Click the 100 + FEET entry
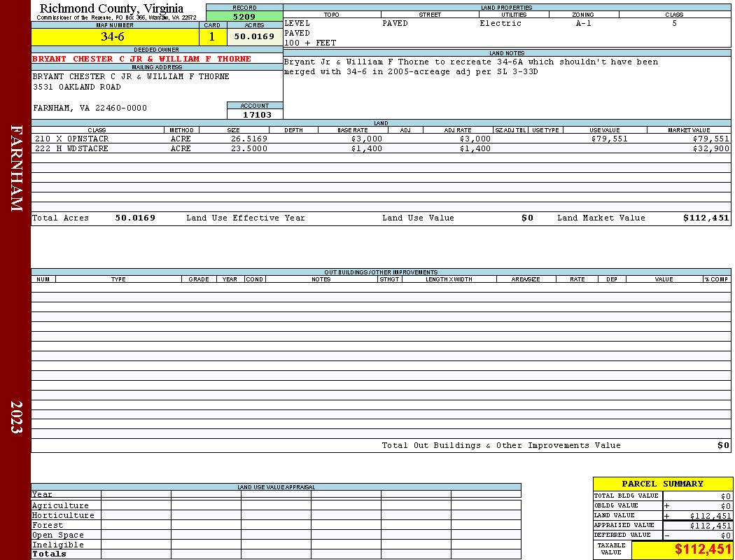Viewport: 735px width, 560px height. tap(310, 43)
